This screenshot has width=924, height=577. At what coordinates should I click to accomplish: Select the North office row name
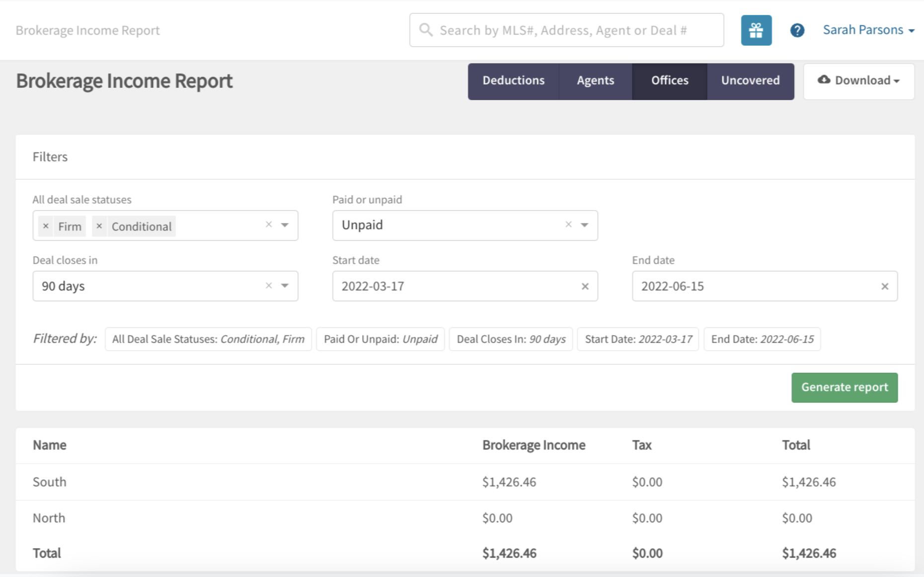49,518
